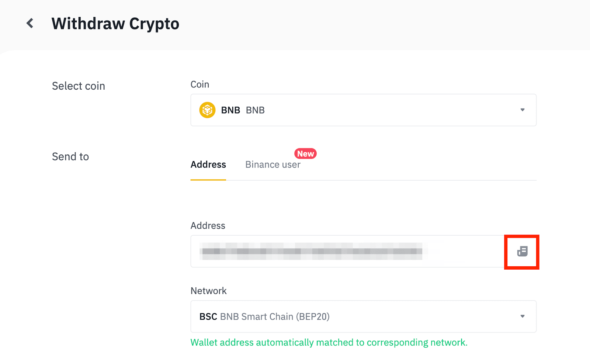Expand the Coin dropdown arrow
This screenshot has width=590, height=364.
[x=522, y=110]
